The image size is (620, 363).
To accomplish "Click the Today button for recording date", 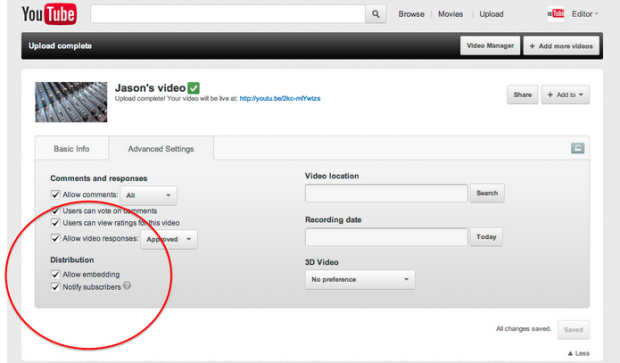I will pos(486,237).
